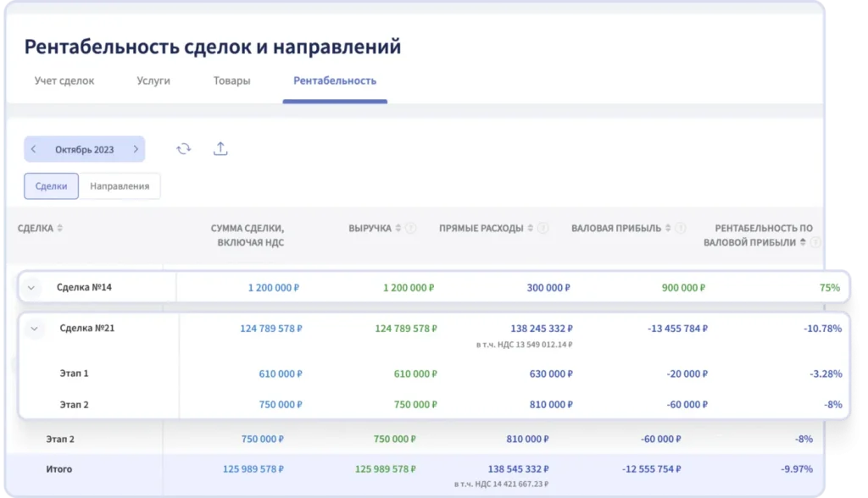Click Сделка №21 sum 124 789 578 ₽ in Сумма сделки
Viewport: 868px width, 498px height.
[x=271, y=329]
